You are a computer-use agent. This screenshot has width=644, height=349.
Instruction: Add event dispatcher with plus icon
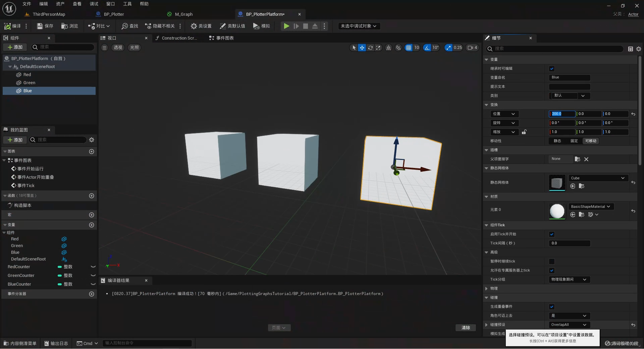tap(92, 294)
